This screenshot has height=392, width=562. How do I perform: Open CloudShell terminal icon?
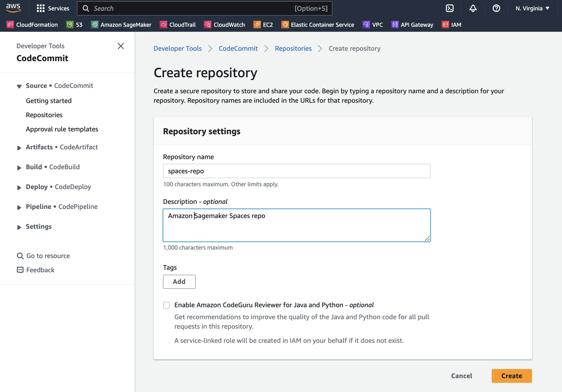tap(450, 9)
